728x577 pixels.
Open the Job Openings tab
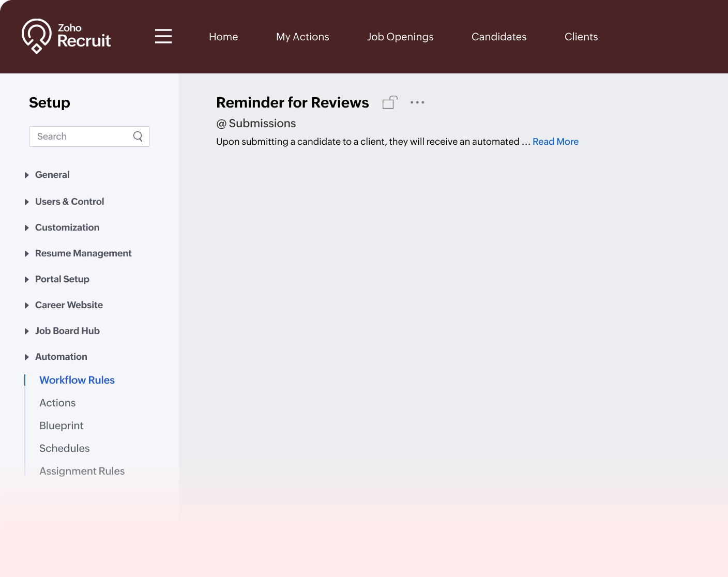point(400,37)
